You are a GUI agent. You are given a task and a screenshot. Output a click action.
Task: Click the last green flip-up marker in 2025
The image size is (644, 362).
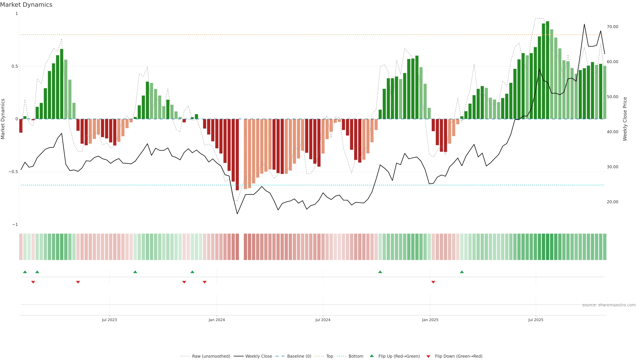[x=462, y=272]
